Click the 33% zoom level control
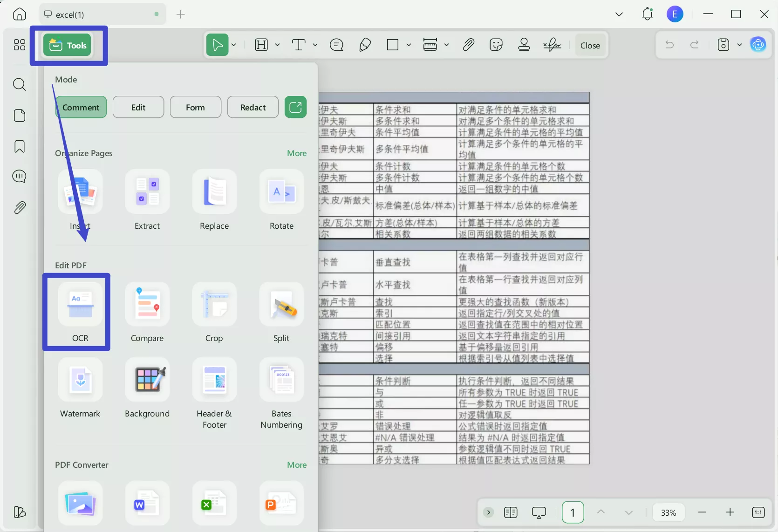778x532 pixels. 669,512
